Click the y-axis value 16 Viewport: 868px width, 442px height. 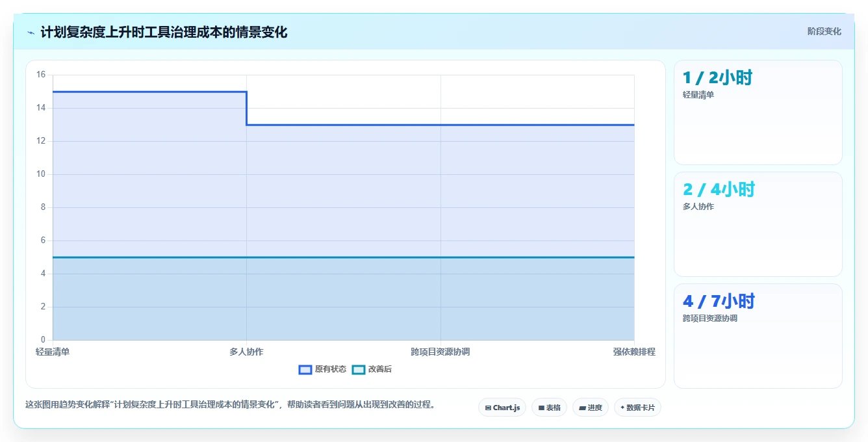click(41, 75)
